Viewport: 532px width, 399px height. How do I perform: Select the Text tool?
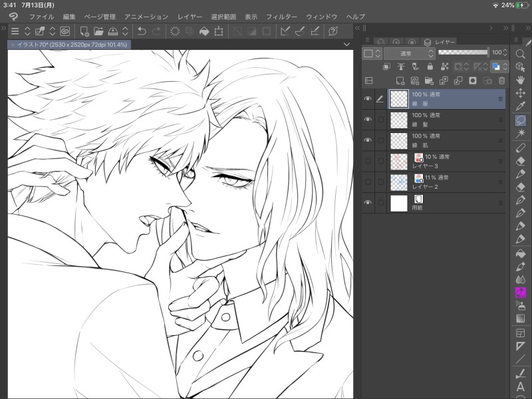point(521,387)
